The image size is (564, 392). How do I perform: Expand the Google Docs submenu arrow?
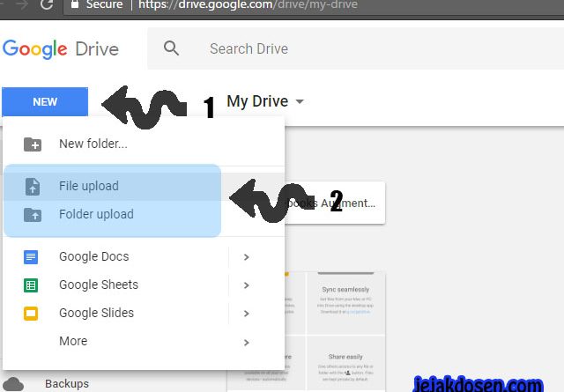247,257
